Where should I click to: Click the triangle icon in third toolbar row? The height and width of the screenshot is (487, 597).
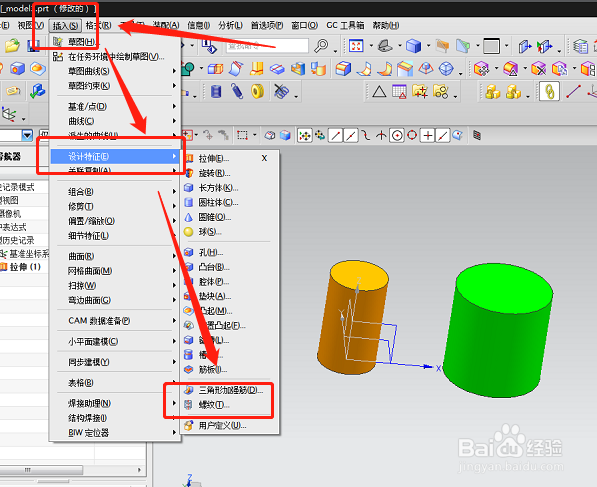[x=379, y=91]
